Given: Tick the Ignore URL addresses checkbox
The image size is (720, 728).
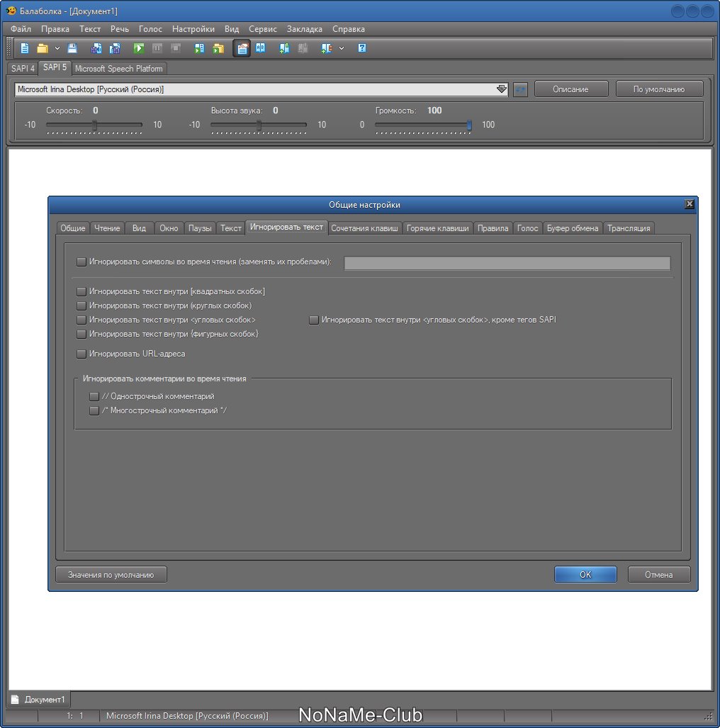Looking at the screenshot, I should [x=81, y=354].
